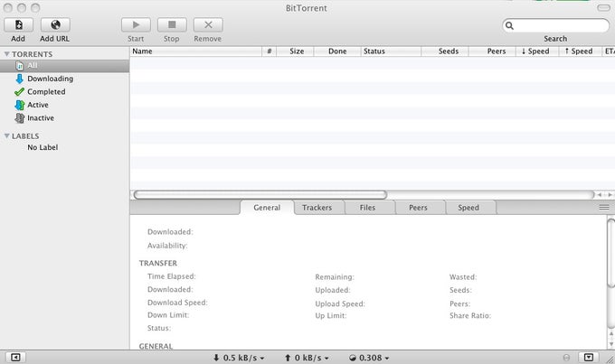
Task: Switch to the Speed detail tab
Action: (468, 208)
